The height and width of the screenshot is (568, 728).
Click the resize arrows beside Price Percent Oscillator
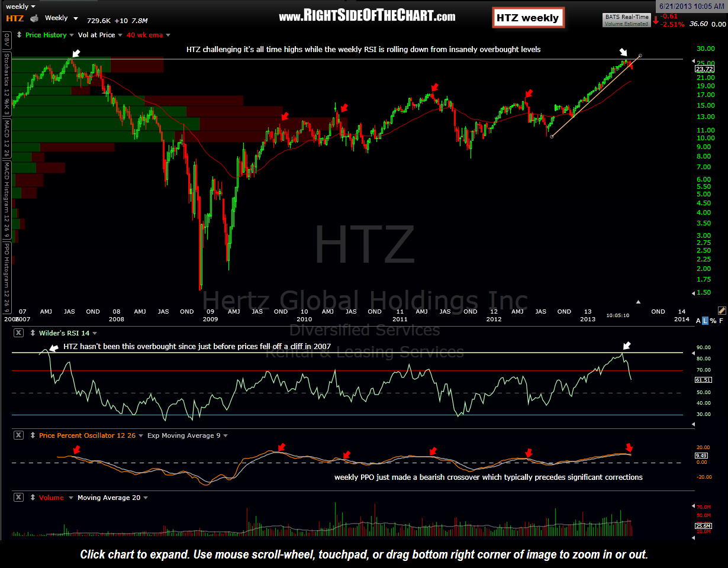[x=33, y=435]
